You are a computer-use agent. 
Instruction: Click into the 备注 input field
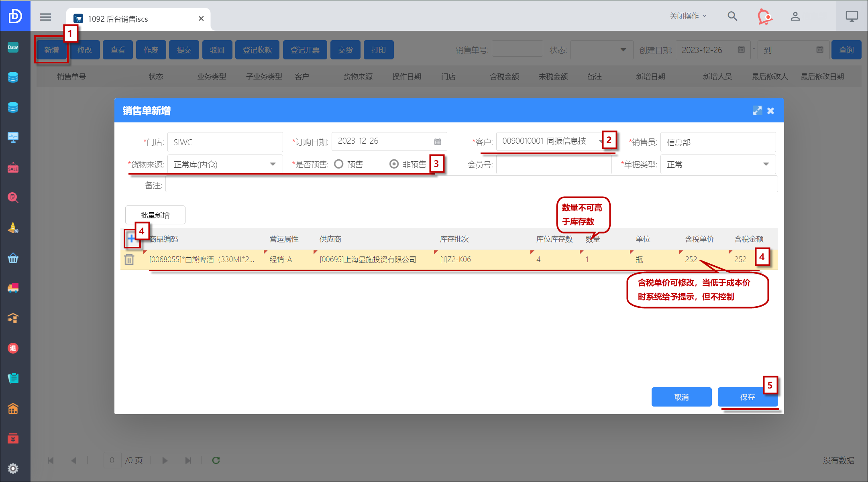[472, 185]
